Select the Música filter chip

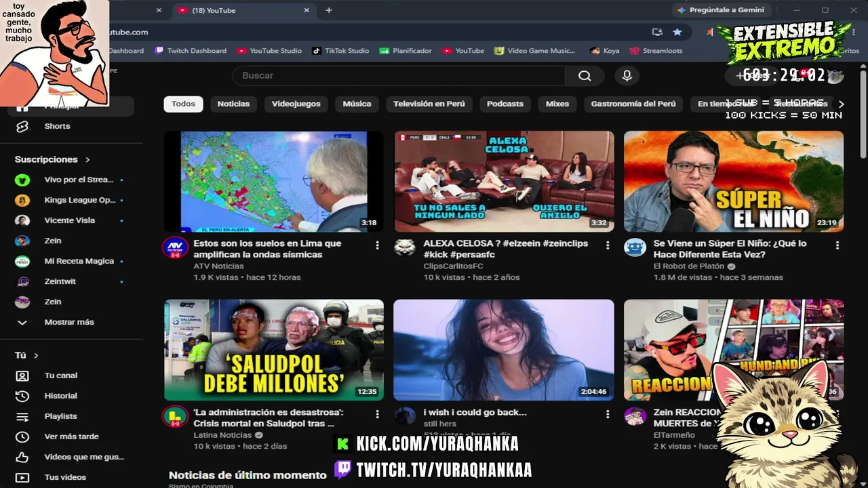pyautogui.click(x=357, y=104)
